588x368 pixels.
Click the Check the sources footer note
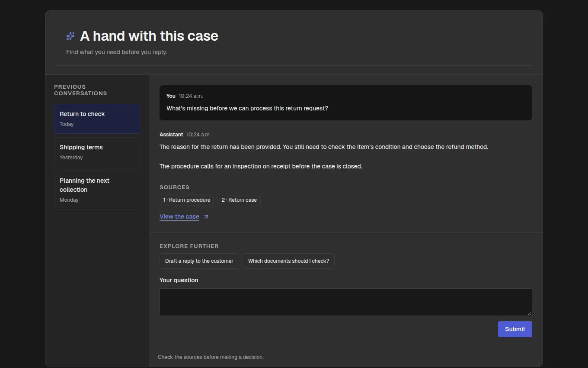[x=211, y=357]
